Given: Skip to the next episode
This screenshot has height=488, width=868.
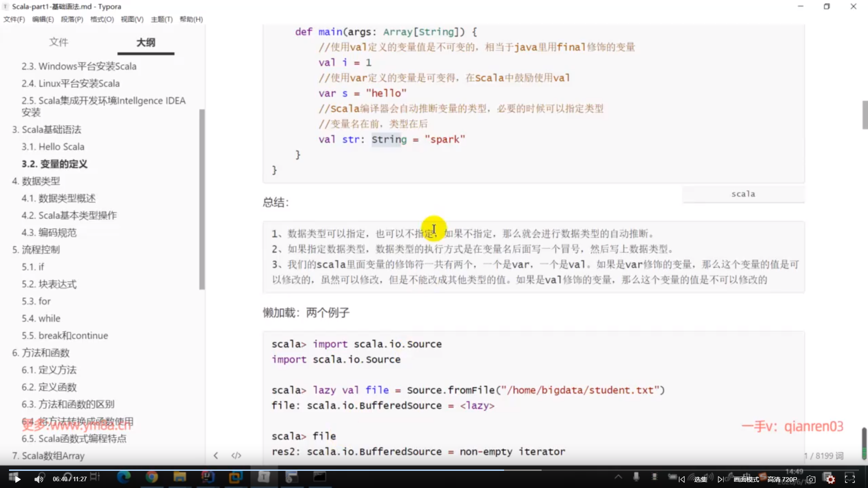Looking at the screenshot, I should coord(720,479).
